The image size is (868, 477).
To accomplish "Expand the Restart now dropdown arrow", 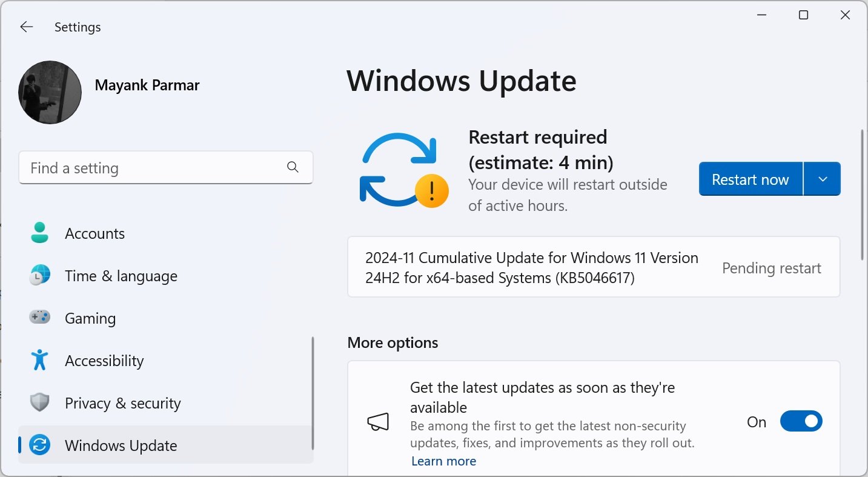I will point(822,179).
